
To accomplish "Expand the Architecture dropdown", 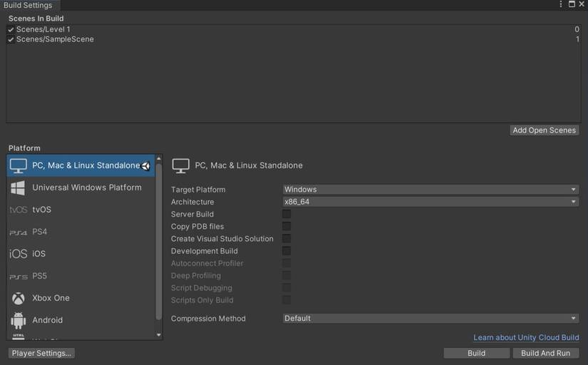I will coord(430,202).
